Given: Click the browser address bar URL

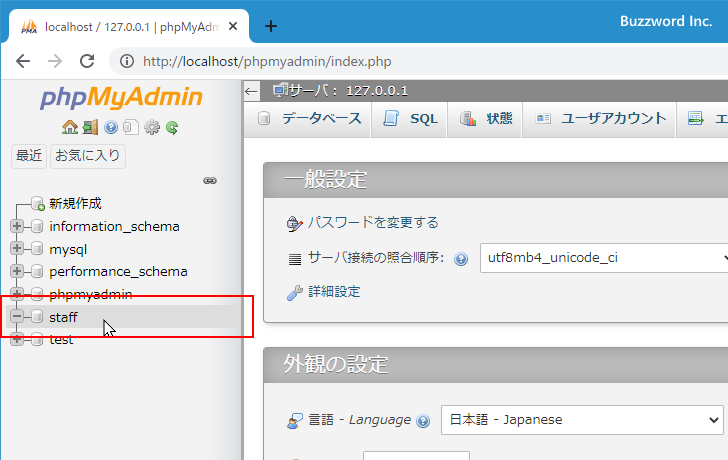Looking at the screenshot, I should point(267,61).
